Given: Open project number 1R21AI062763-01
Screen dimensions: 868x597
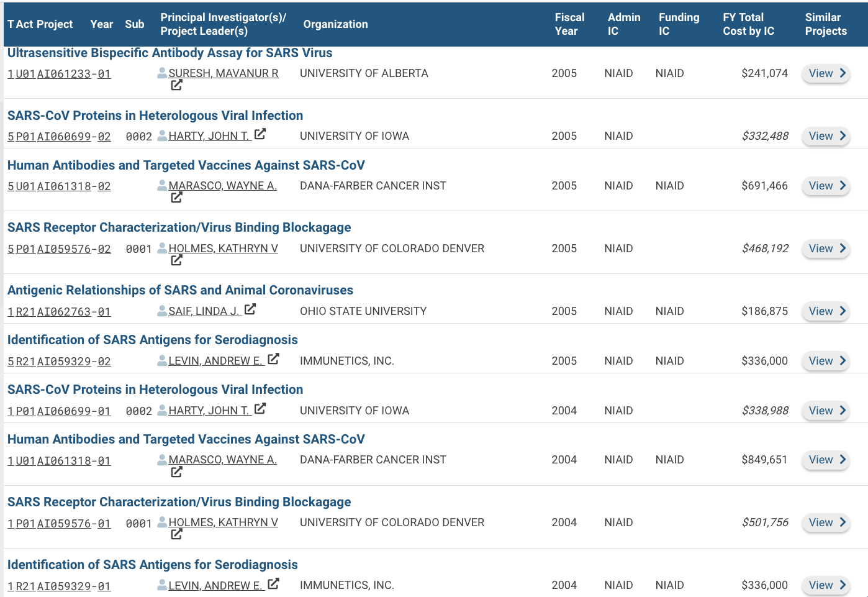Looking at the screenshot, I should 59,312.
